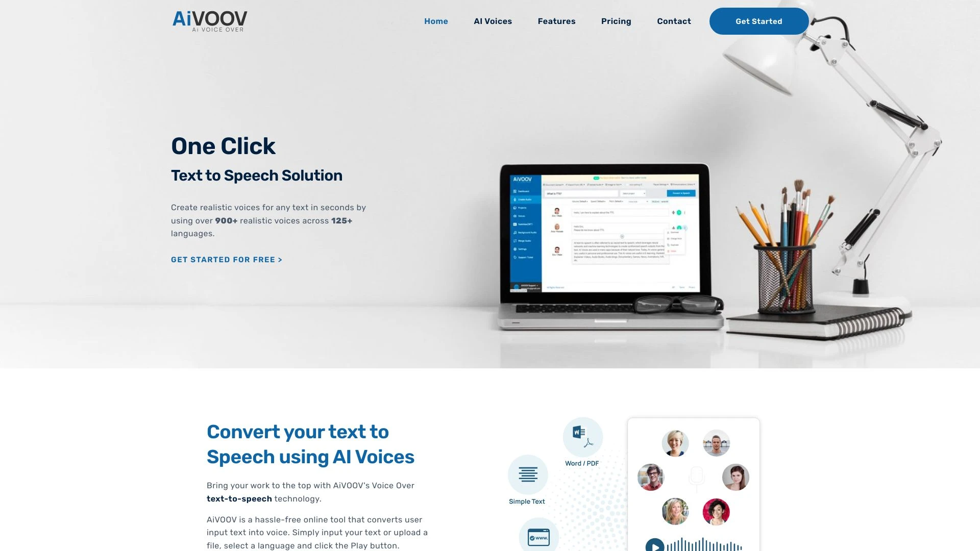Click the AiVOOV logo icon
The image size is (980, 551).
tap(209, 20)
